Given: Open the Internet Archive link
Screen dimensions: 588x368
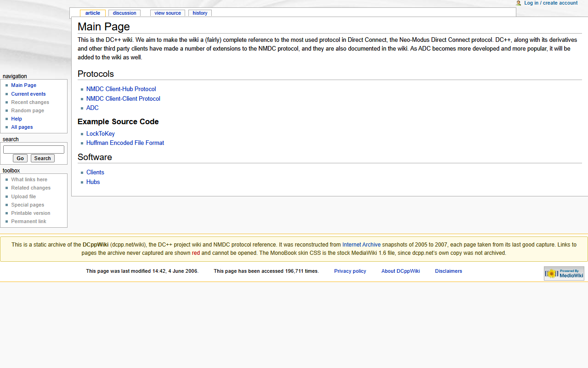Looking at the screenshot, I should pyautogui.click(x=362, y=245).
